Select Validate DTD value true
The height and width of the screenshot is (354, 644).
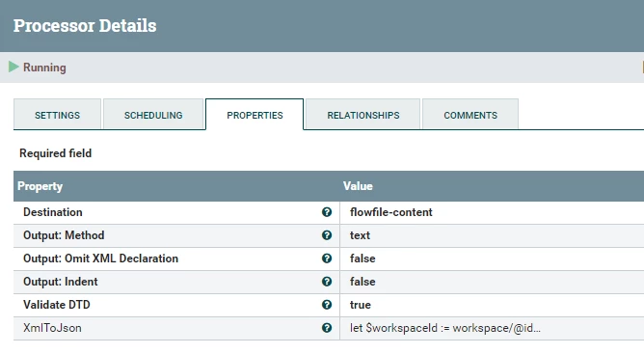point(361,305)
